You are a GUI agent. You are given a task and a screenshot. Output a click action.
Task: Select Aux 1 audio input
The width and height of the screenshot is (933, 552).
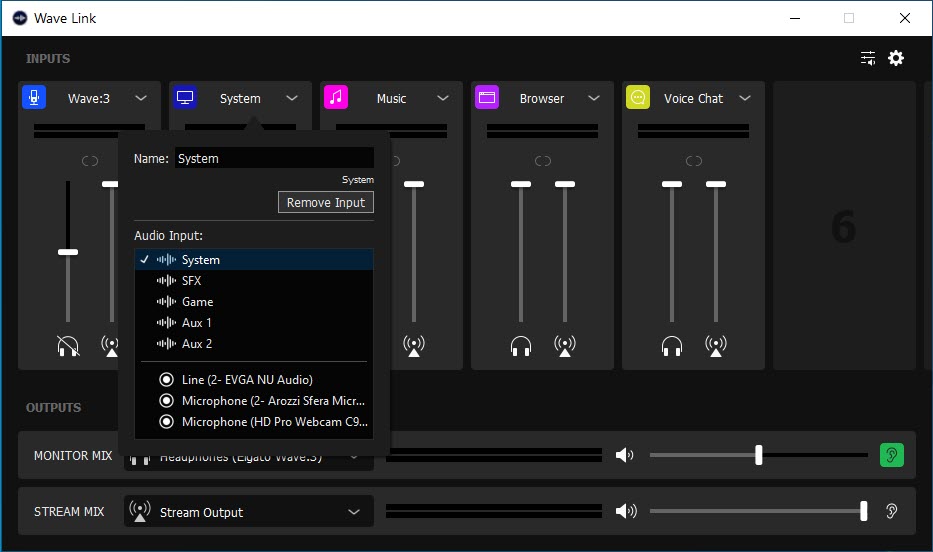[x=254, y=322]
